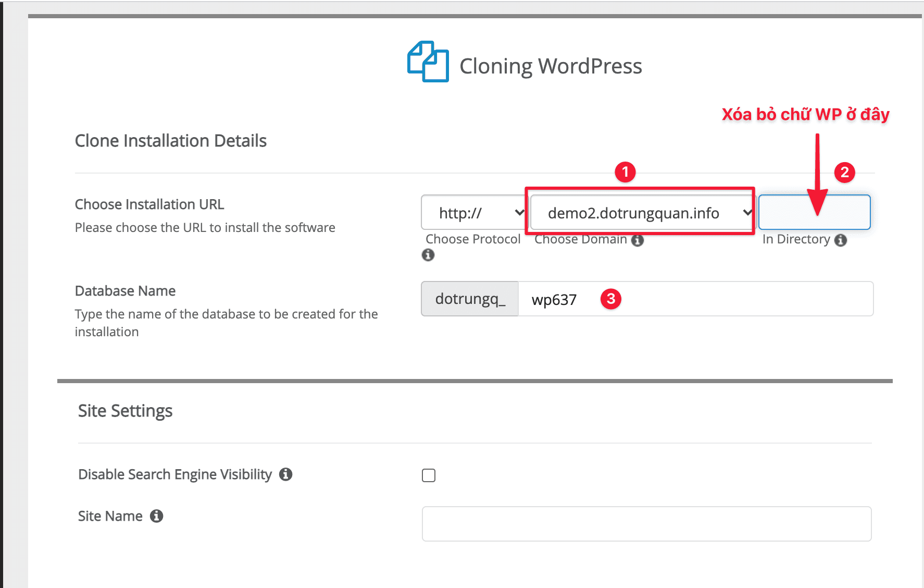
Task: Click the Site Name info icon
Action: pyautogui.click(x=157, y=516)
